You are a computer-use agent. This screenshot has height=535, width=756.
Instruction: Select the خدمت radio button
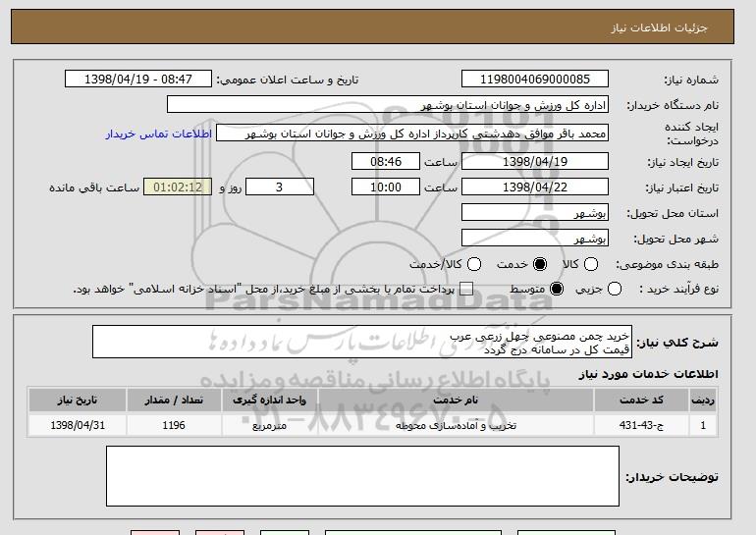[x=540, y=264]
